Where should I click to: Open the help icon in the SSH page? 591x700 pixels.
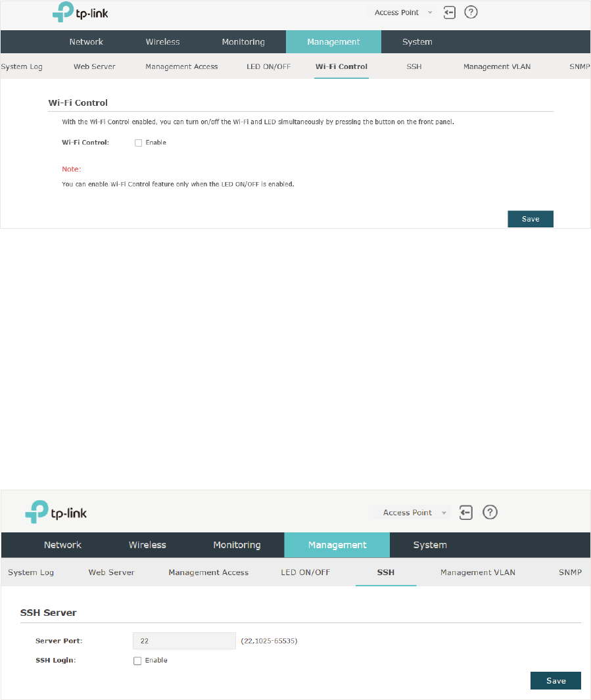(490, 512)
